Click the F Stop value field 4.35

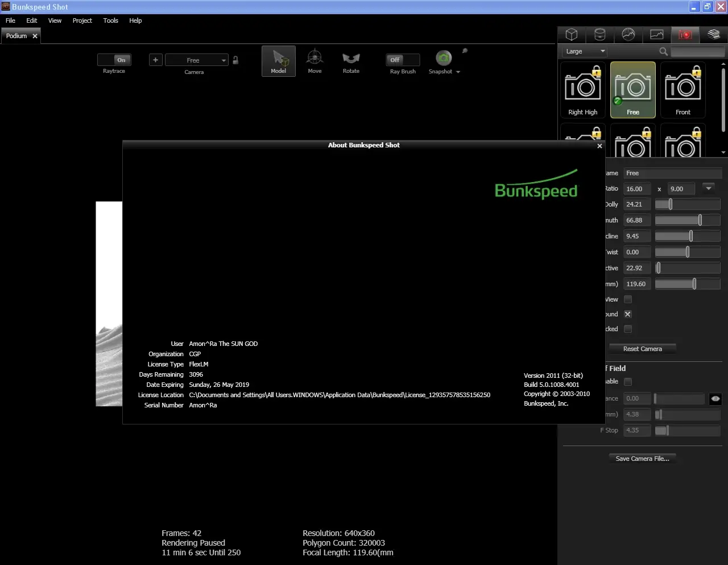click(637, 430)
